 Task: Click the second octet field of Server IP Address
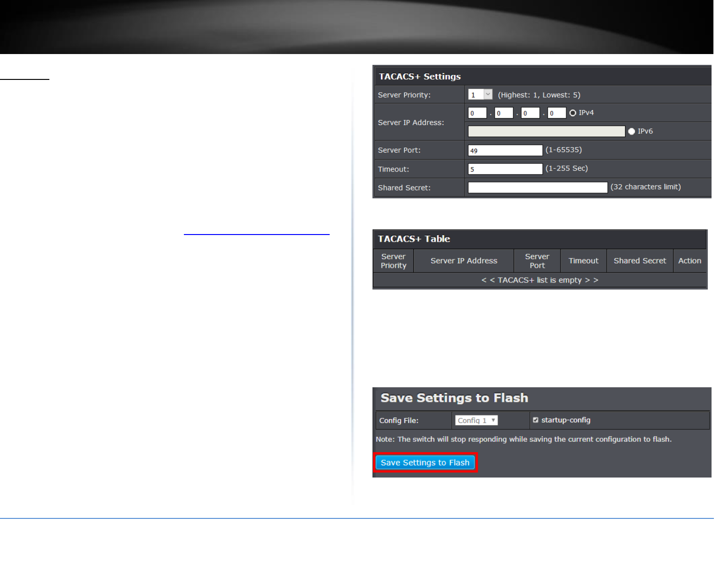click(x=504, y=113)
